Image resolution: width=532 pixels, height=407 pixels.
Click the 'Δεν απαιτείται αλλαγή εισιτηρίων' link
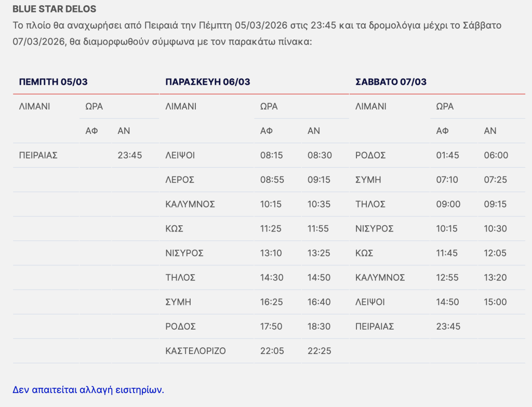88,389
